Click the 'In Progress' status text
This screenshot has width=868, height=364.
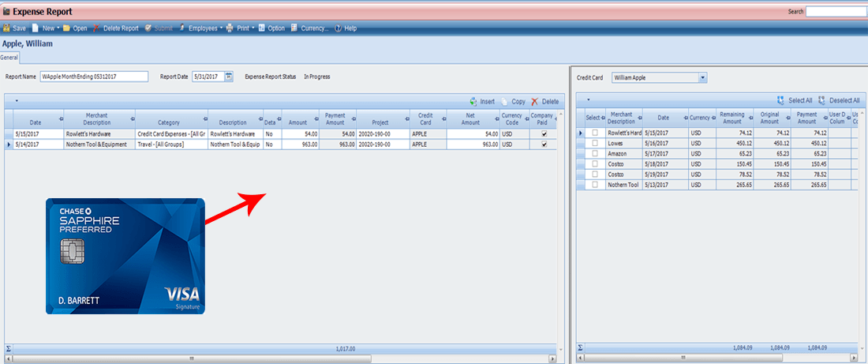317,77
